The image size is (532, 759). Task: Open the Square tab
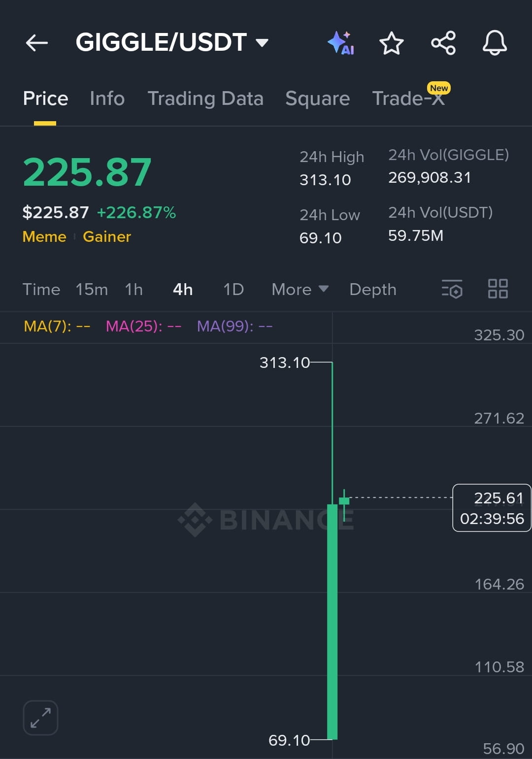(318, 99)
